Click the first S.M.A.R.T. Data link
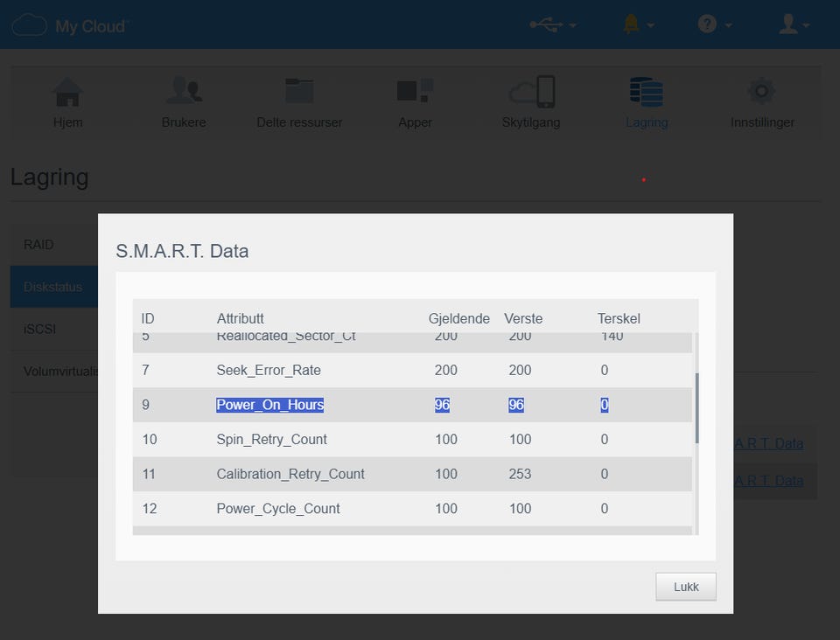 (x=768, y=443)
